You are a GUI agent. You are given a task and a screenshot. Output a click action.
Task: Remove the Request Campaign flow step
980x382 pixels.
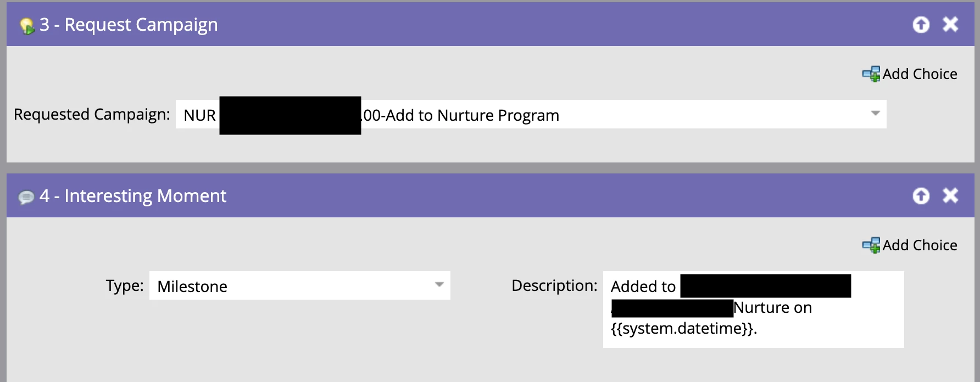click(x=950, y=24)
